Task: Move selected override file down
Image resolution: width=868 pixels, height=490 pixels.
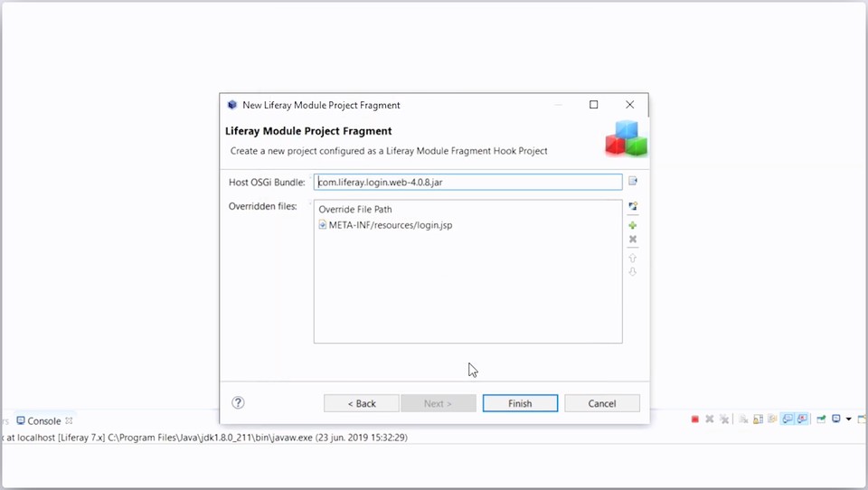Action: [633, 272]
